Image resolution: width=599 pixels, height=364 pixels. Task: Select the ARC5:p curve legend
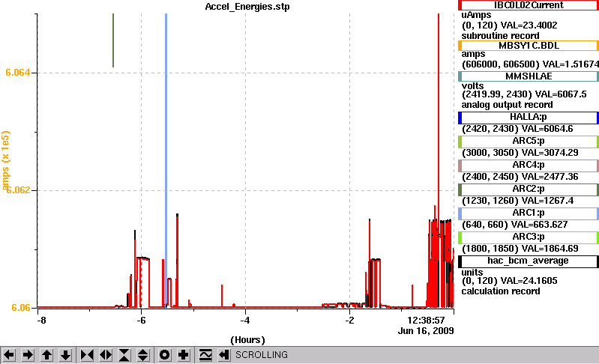point(529,142)
